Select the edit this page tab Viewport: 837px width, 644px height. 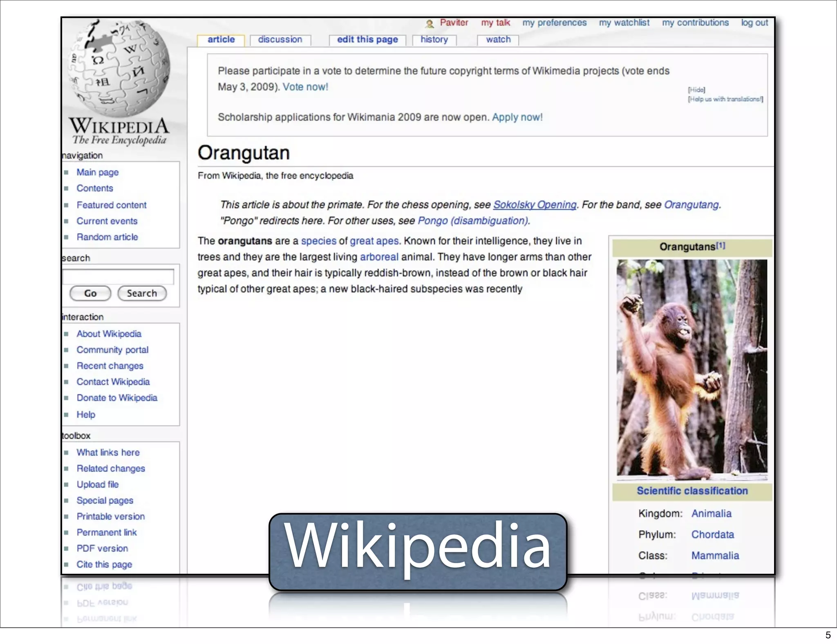coord(367,40)
